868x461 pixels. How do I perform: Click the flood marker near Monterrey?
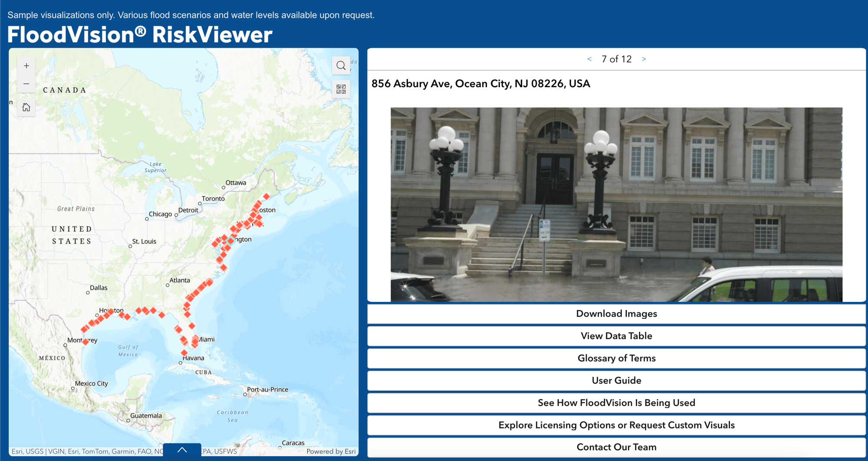click(85, 342)
